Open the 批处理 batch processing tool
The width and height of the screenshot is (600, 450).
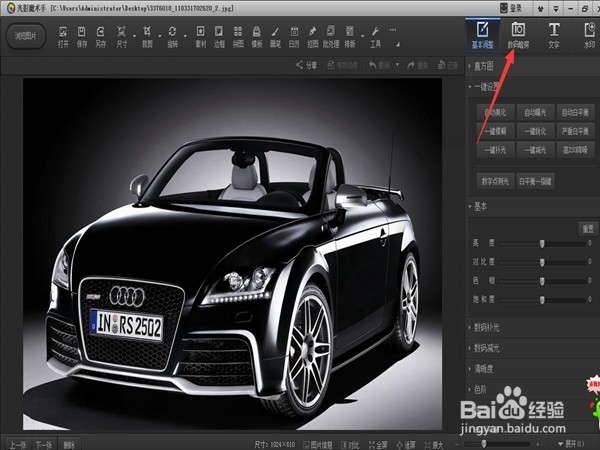331,37
